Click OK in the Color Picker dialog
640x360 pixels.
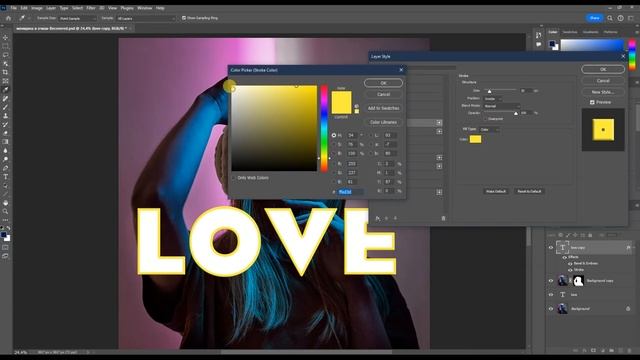[x=383, y=83]
